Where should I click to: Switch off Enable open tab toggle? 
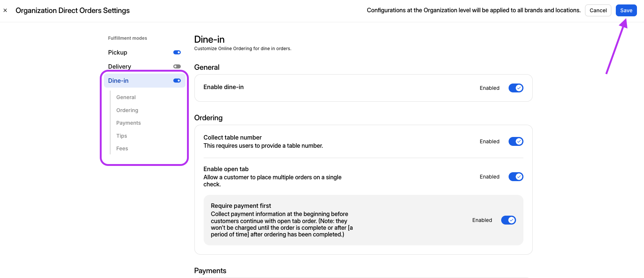click(516, 177)
